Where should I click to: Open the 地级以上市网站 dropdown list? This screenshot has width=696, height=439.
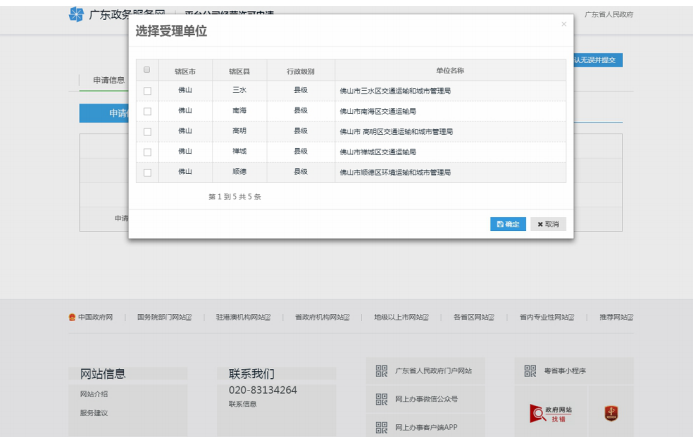402,317
